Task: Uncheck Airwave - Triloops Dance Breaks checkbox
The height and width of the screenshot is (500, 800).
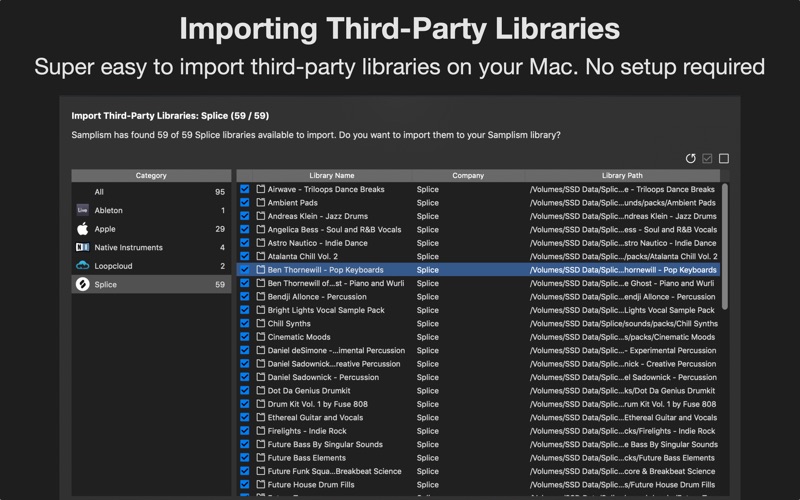Action: click(245, 189)
